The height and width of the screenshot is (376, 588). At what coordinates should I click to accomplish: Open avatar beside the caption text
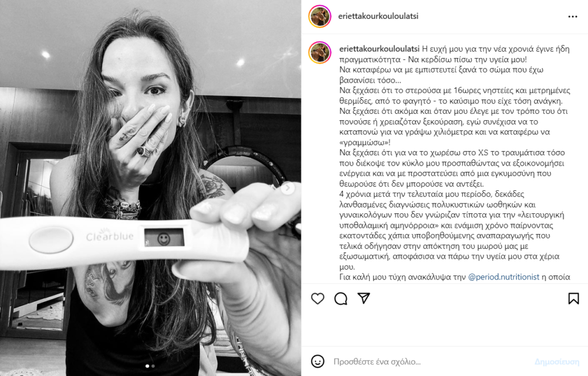319,52
